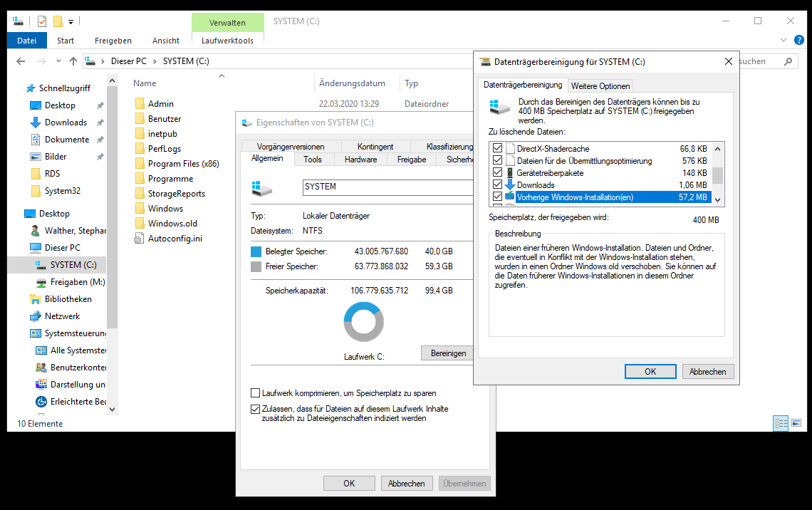Click the properties quick access toolbar icon
This screenshot has height=510, width=812.
(42, 21)
